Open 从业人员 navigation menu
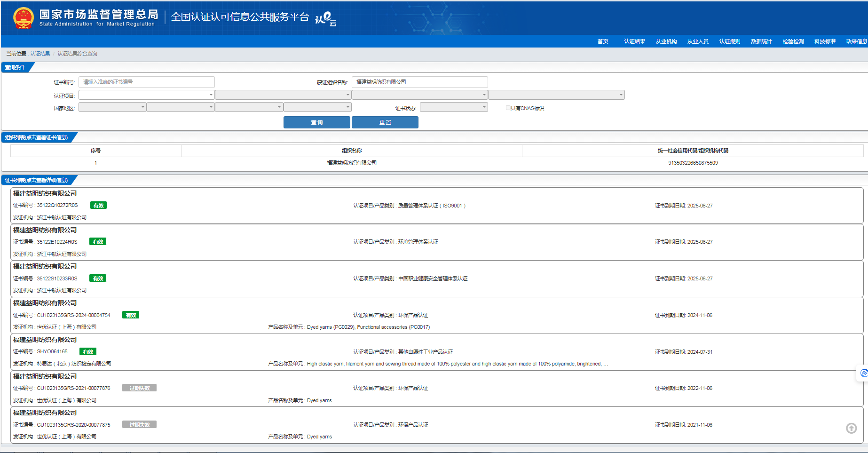The height and width of the screenshot is (453, 868). tap(698, 41)
